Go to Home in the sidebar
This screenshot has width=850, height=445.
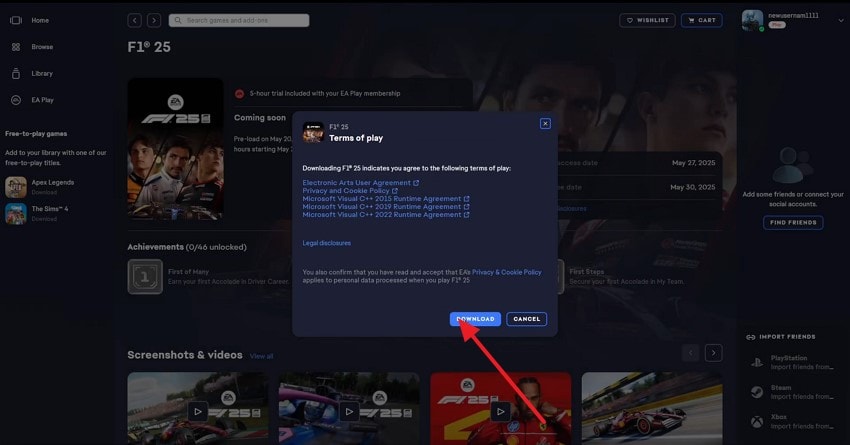tap(40, 21)
